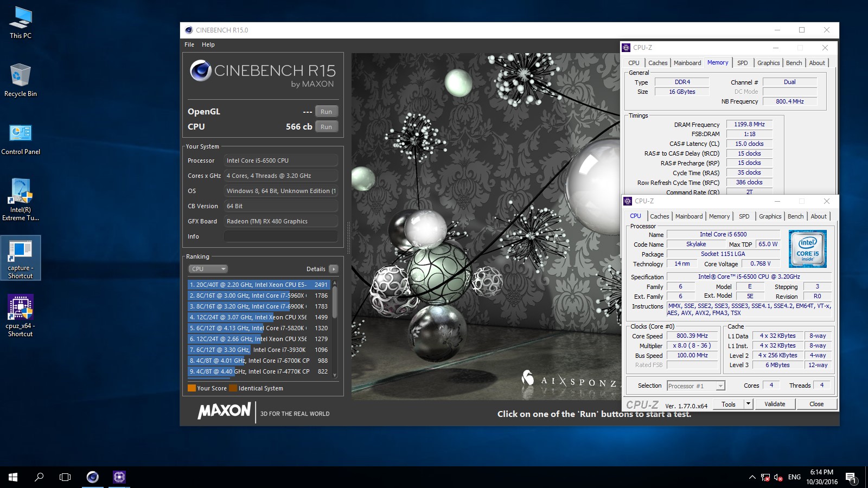Open Mainboard tab in lower CPU-Z window

tap(689, 216)
